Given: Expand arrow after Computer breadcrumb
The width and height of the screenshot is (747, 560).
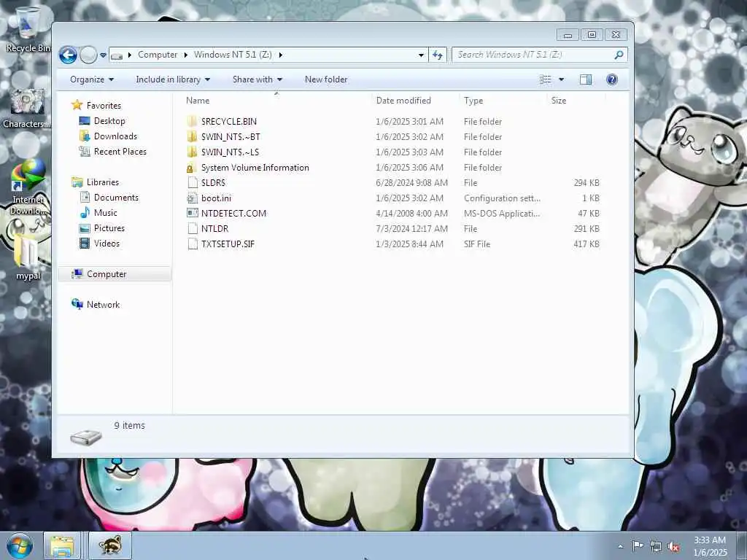Looking at the screenshot, I should (186, 55).
